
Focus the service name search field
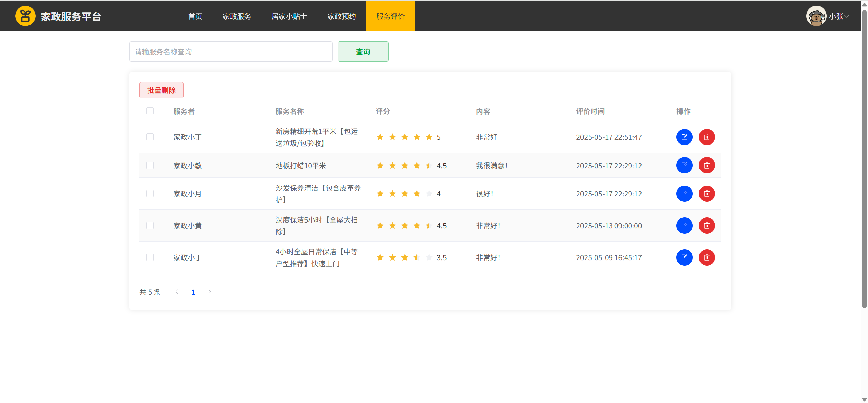[x=231, y=52]
